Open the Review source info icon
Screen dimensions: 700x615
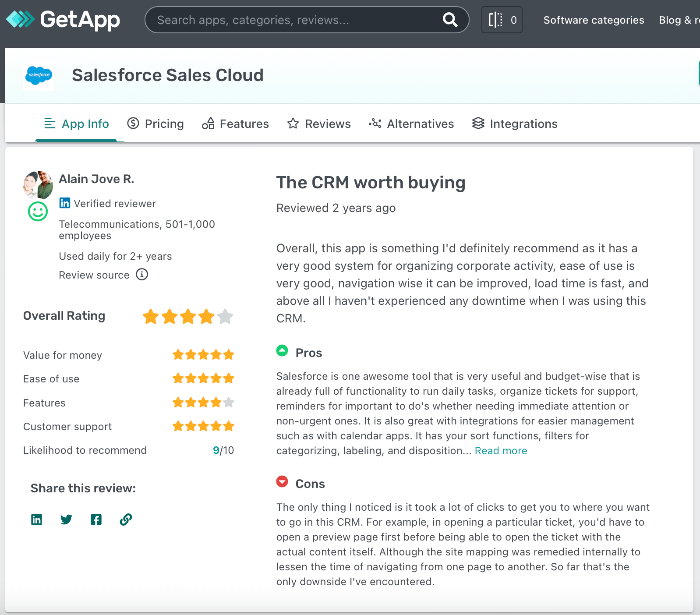142,274
